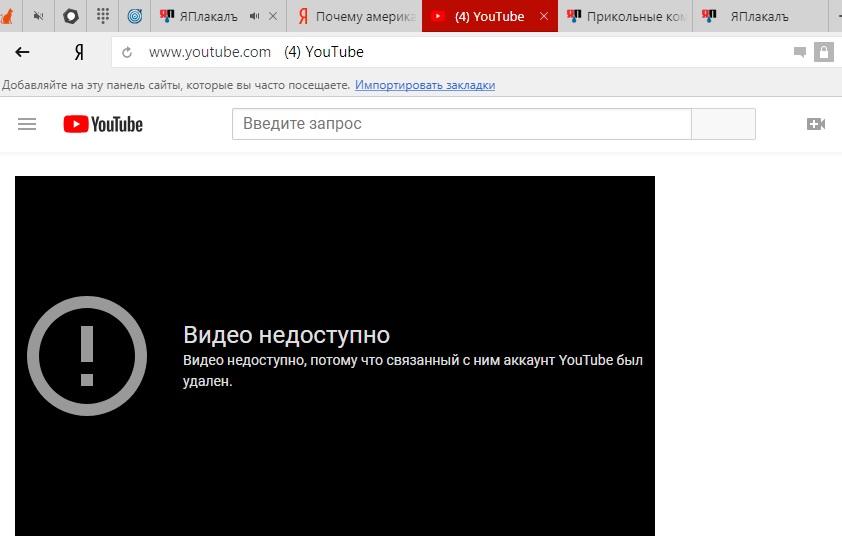Click the Импортировать закладки link
Screen dimensions: 842x557
point(425,85)
